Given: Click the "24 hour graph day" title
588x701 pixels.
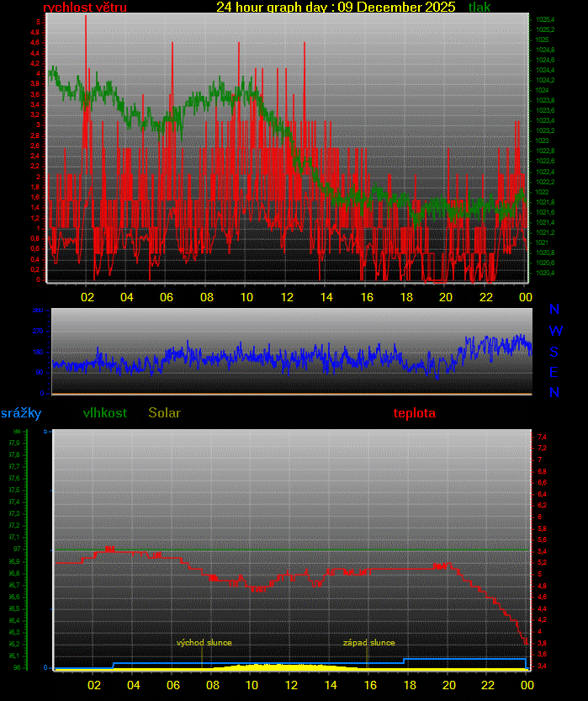Looking at the screenshot, I should click(336, 7).
